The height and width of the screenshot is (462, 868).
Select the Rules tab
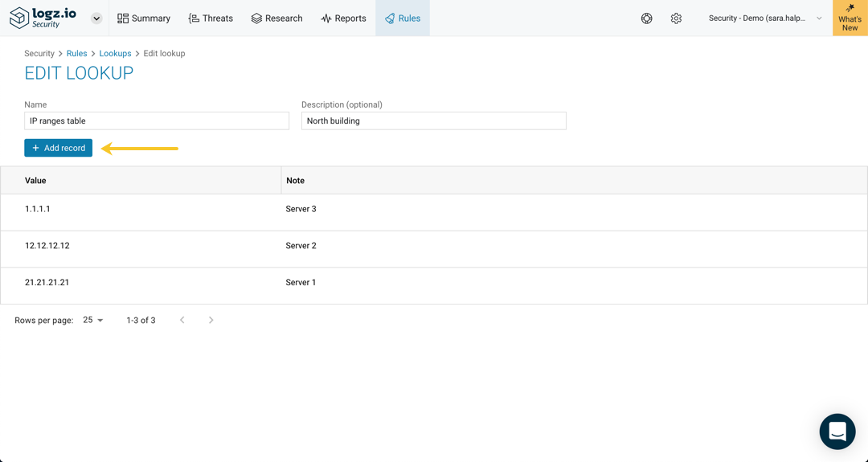tap(403, 18)
